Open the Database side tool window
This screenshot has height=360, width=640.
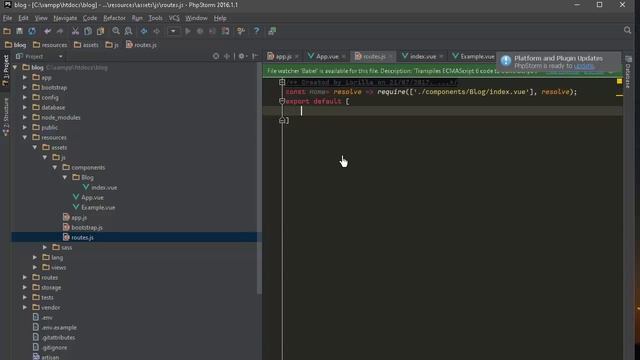[628, 73]
